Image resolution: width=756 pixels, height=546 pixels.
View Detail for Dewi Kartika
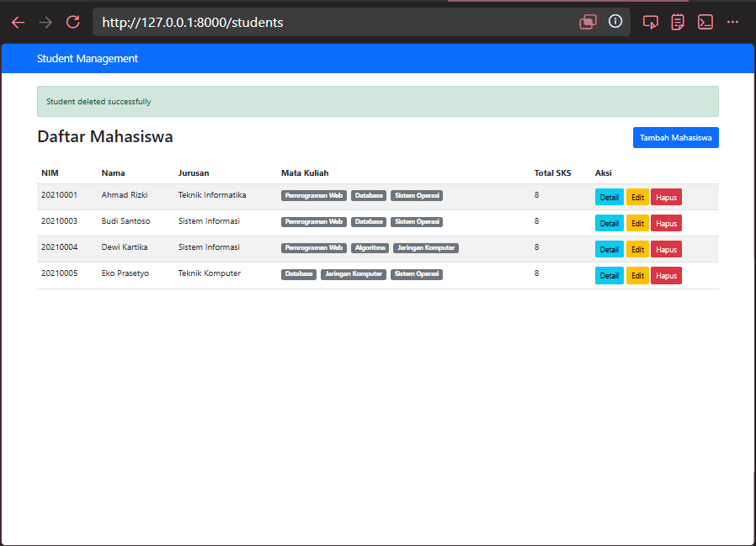coord(609,249)
